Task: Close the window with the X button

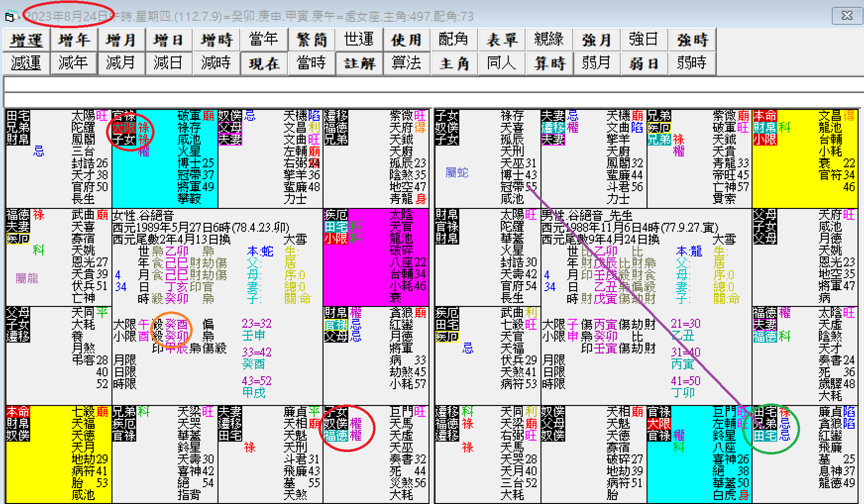Action: [x=847, y=15]
